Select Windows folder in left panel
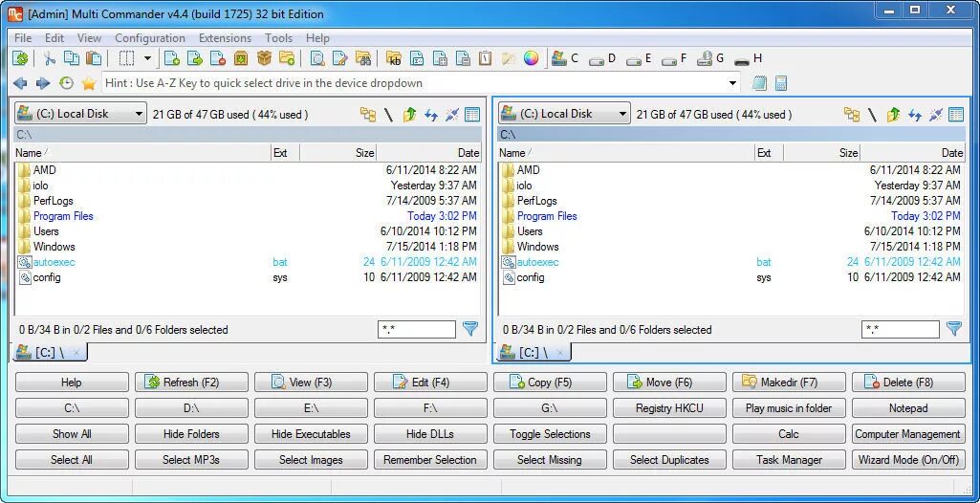This screenshot has height=503, width=980. [x=248, y=247]
